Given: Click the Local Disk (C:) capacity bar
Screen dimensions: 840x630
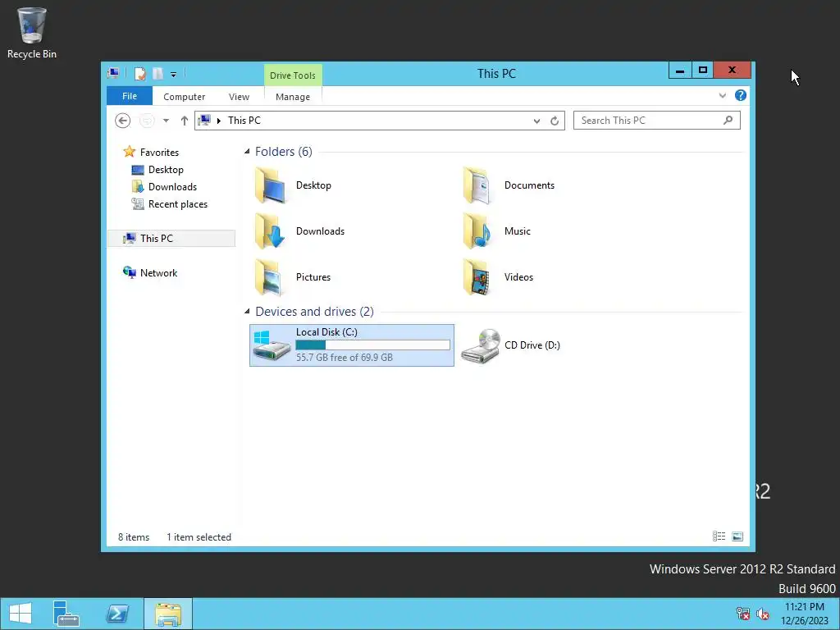Looking at the screenshot, I should tap(373, 345).
